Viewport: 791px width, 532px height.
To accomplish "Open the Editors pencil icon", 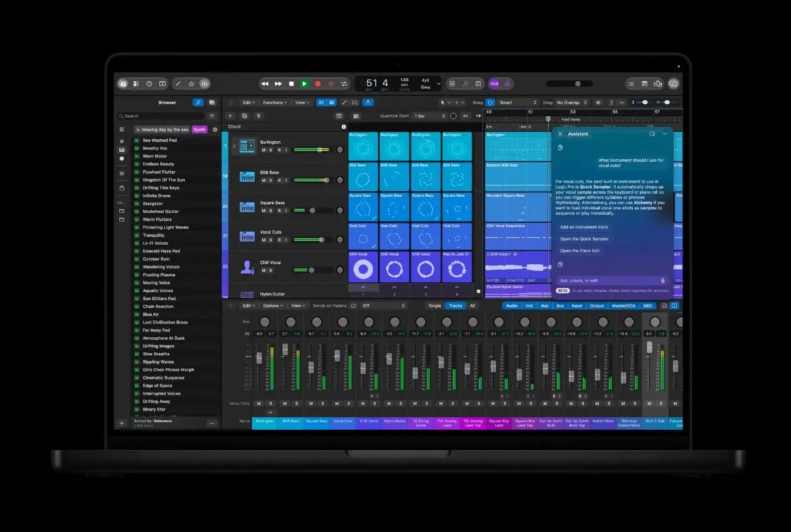I will 178,84.
